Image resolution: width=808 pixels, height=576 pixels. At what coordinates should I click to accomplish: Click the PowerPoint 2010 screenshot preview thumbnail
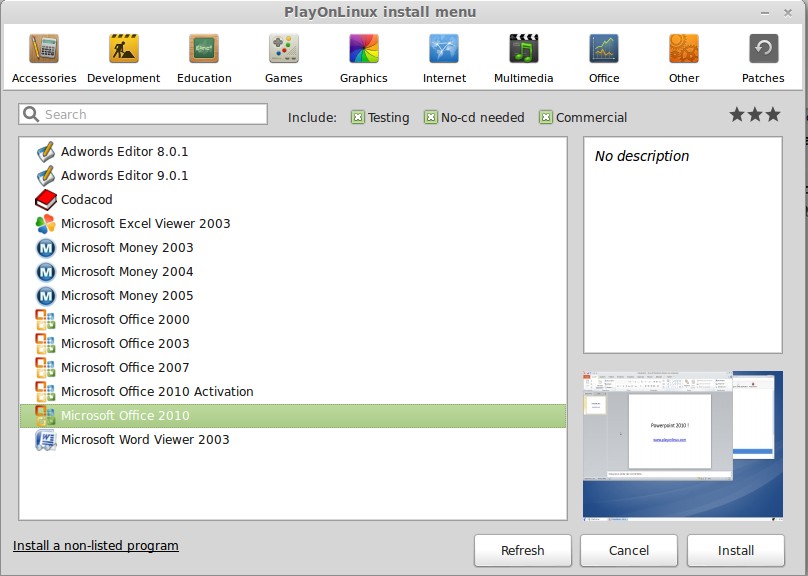pos(683,446)
